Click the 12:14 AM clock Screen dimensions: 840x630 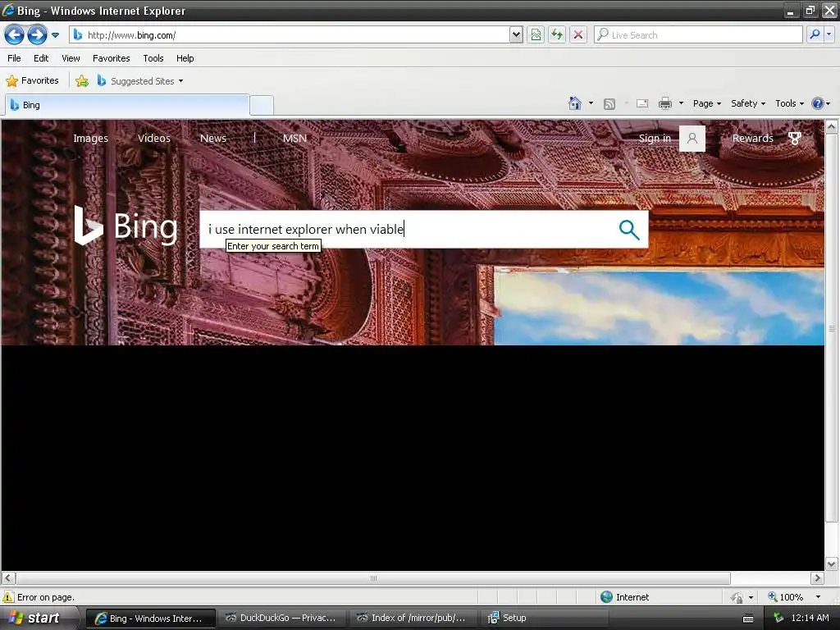(810, 619)
